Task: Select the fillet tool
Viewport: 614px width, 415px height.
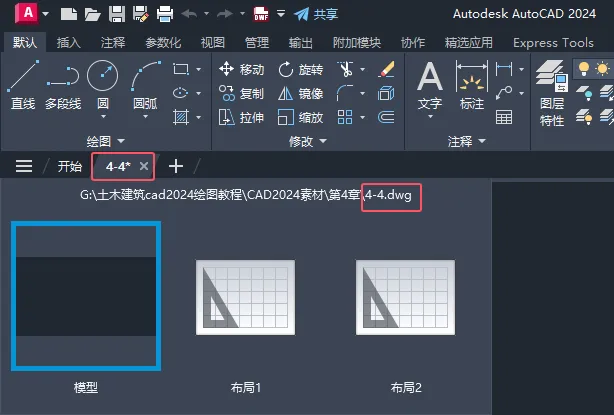Action: (x=345, y=93)
